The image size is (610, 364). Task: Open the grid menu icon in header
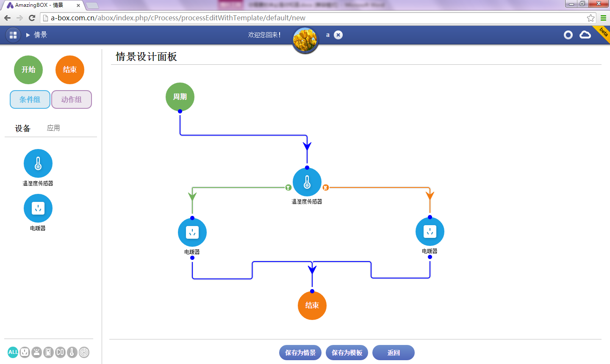(x=13, y=35)
